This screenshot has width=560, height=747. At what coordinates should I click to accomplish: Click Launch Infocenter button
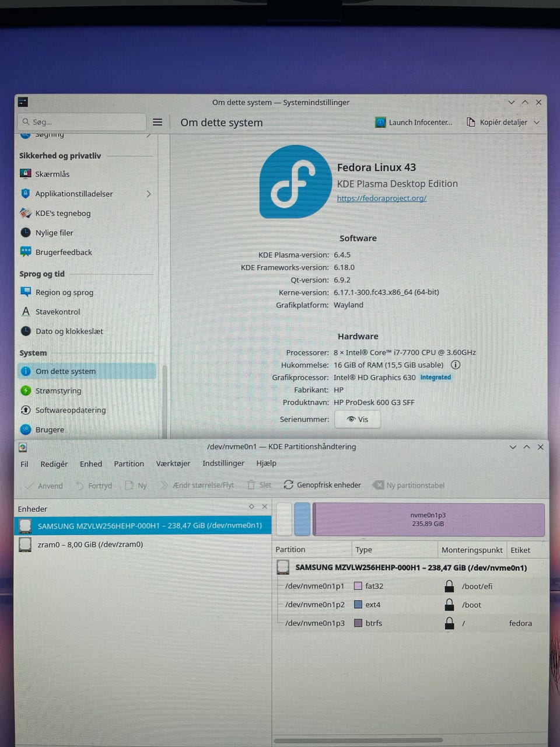(414, 123)
